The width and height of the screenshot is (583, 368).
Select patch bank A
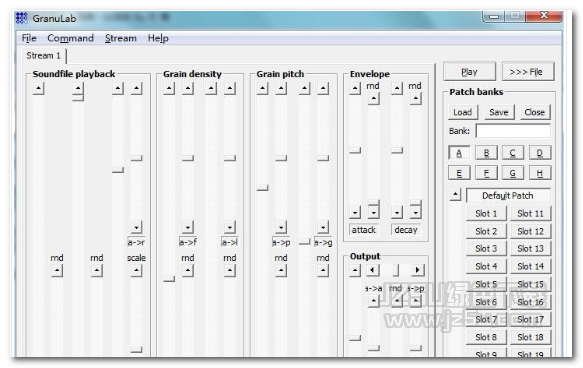point(459,153)
